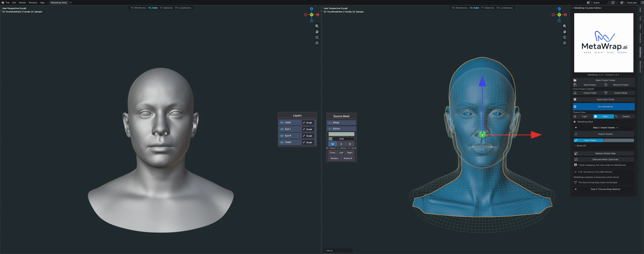Click the Rotate L button

335,158
